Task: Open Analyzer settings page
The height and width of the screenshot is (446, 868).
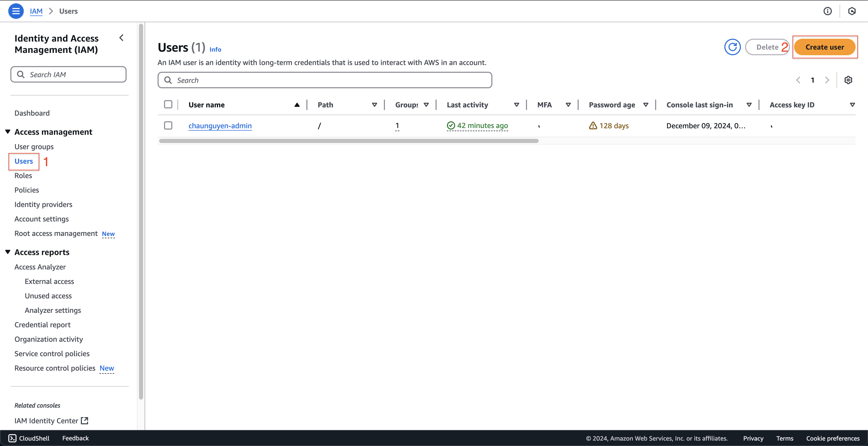Action: (53, 310)
